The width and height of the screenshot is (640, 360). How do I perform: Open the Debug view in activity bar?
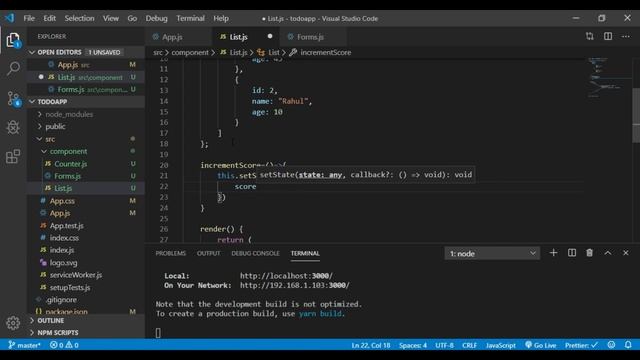pyautogui.click(x=13, y=127)
